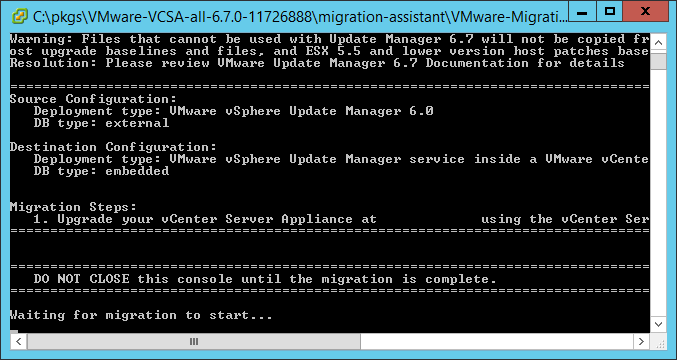Screen dimensions: 677x360
Task: Click 'DO NOT CLOSE this console' message
Action: coord(265,279)
